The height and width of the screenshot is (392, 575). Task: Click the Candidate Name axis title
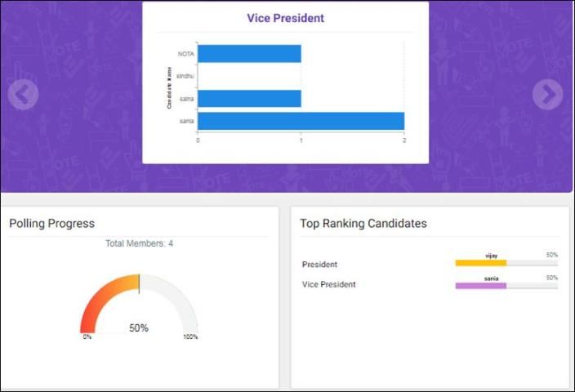click(169, 88)
